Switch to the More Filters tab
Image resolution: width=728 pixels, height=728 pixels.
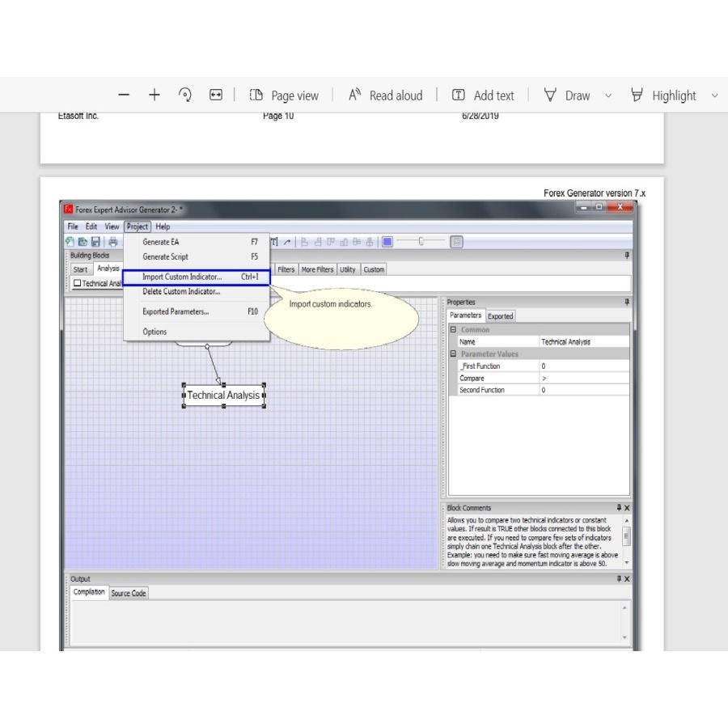pyautogui.click(x=318, y=269)
